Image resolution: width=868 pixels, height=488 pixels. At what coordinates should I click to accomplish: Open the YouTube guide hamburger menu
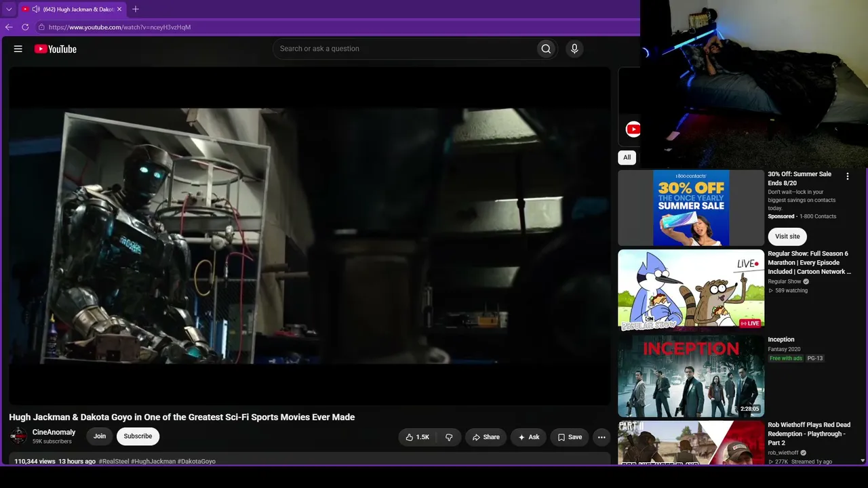tap(18, 49)
